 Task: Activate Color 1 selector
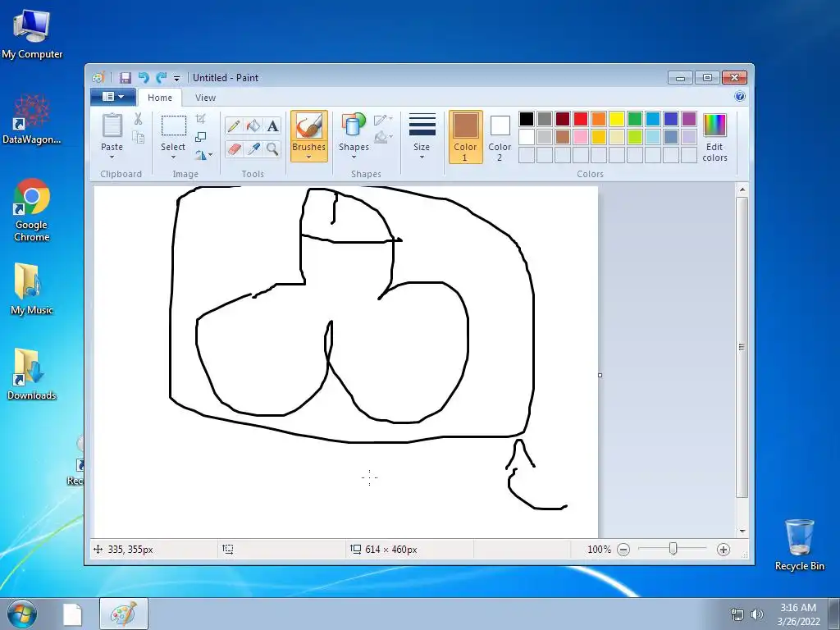click(x=466, y=137)
